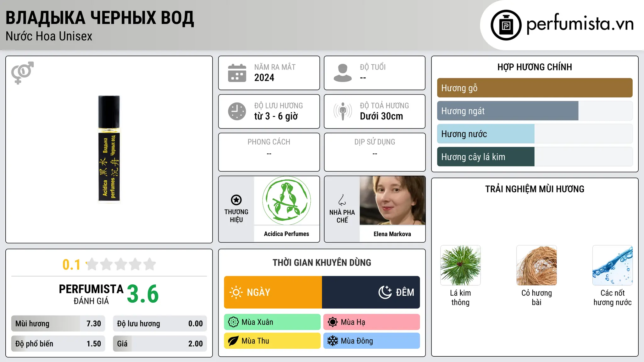Click the PERFUMISTA ĐÁNH GIÁ label

(91, 294)
